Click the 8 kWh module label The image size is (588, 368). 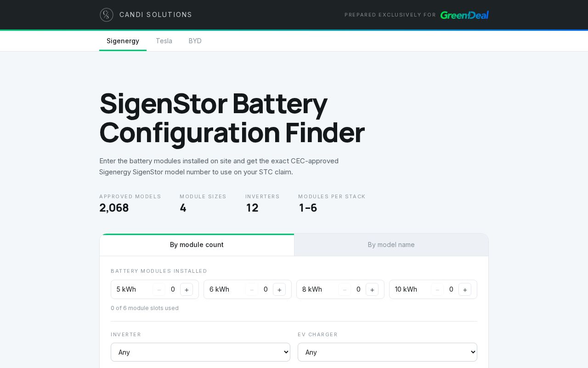pyautogui.click(x=312, y=289)
